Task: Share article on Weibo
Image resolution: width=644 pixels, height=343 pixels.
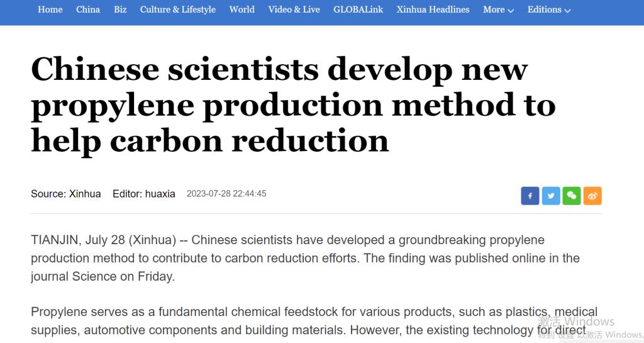Action: coord(592,196)
